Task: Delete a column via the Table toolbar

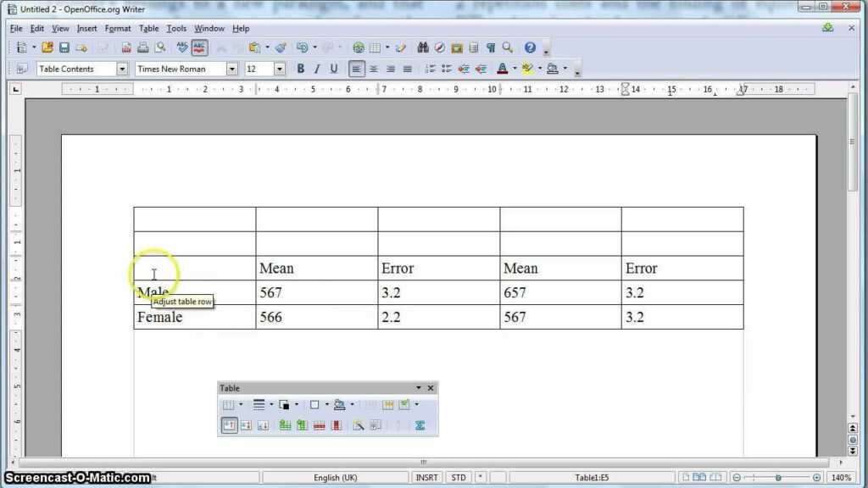Action: [335, 425]
